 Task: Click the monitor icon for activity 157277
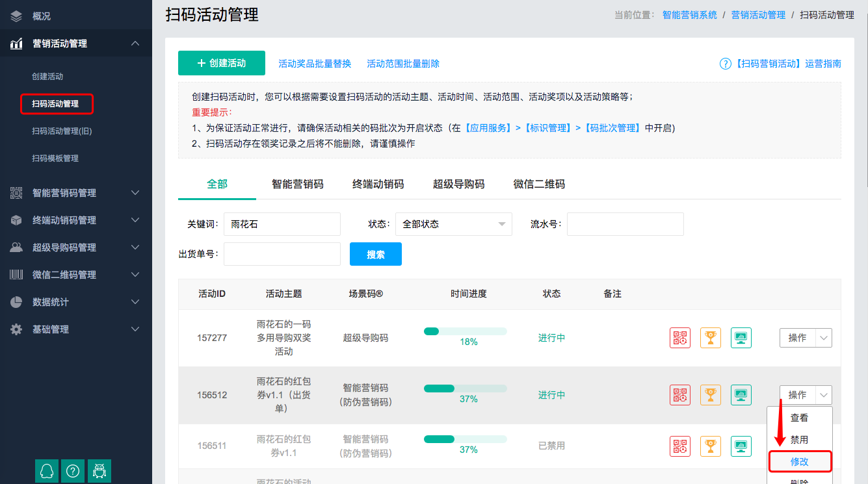tap(741, 338)
